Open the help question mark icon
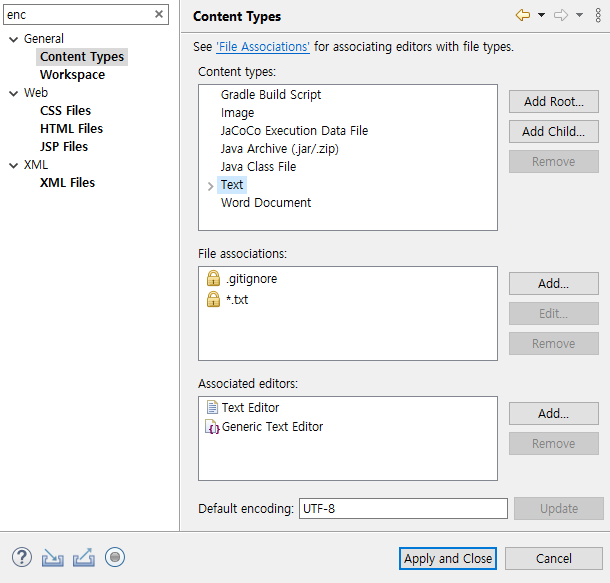Screen dimensions: 610x583 22,557
